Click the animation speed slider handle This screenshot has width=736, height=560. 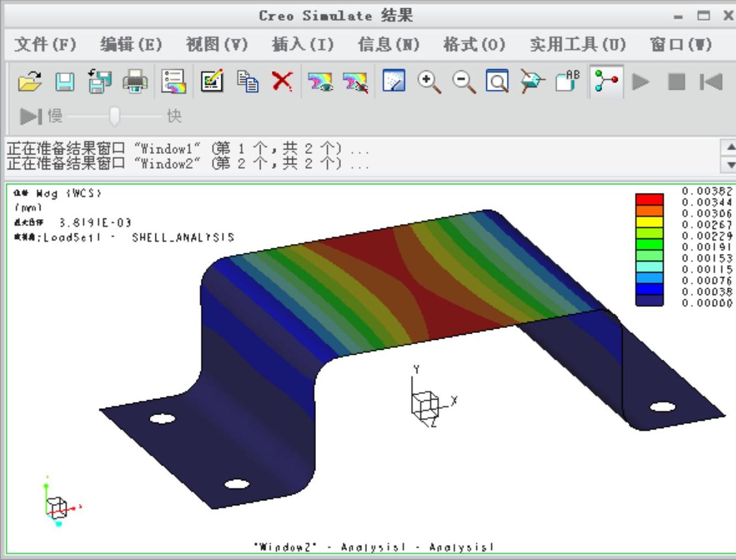pyautogui.click(x=115, y=116)
